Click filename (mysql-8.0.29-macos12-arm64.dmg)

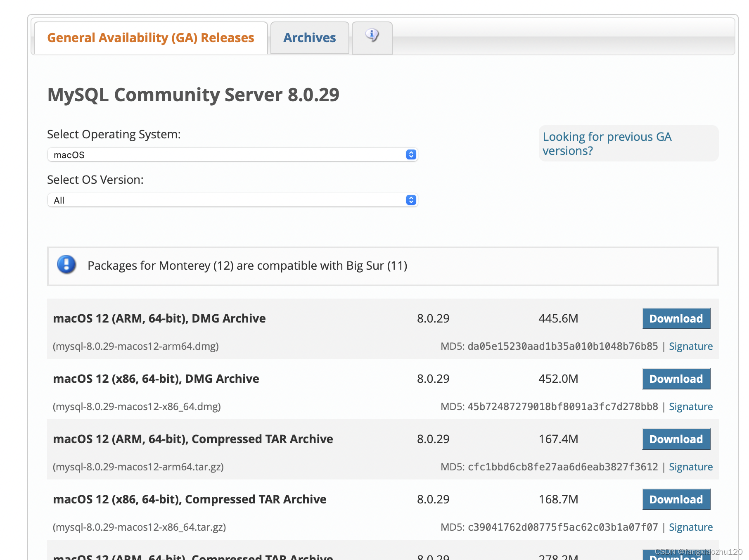(135, 346)
